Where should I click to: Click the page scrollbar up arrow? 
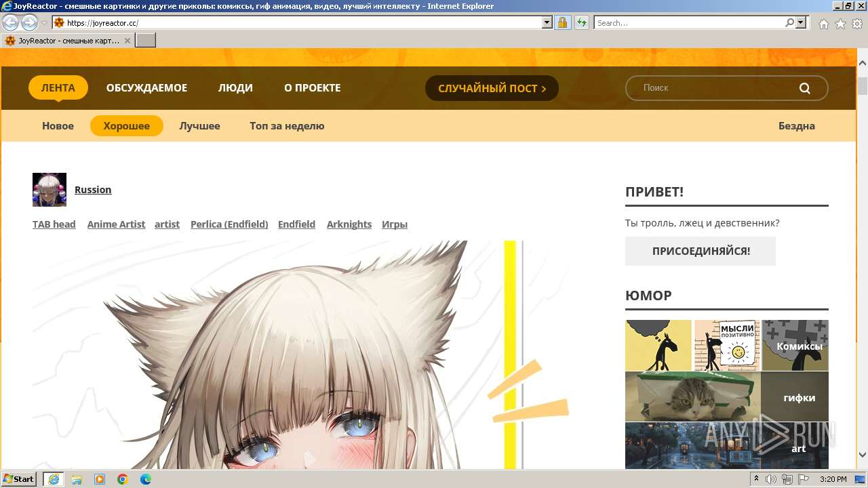(862, 62)
